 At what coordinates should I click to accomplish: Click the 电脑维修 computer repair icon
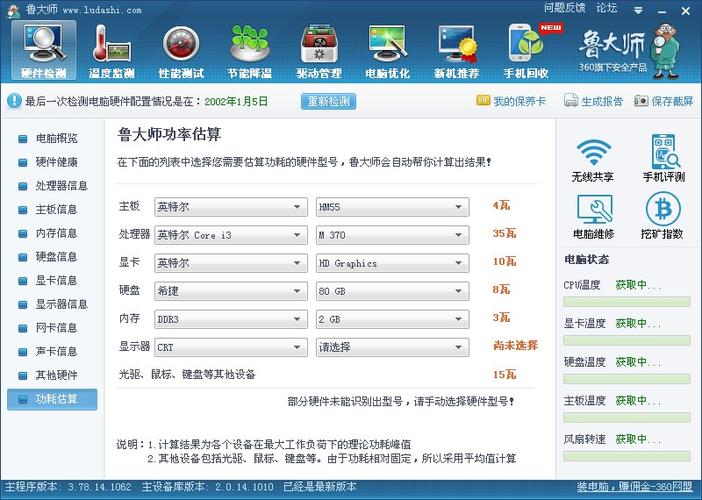tap(594, 216)
